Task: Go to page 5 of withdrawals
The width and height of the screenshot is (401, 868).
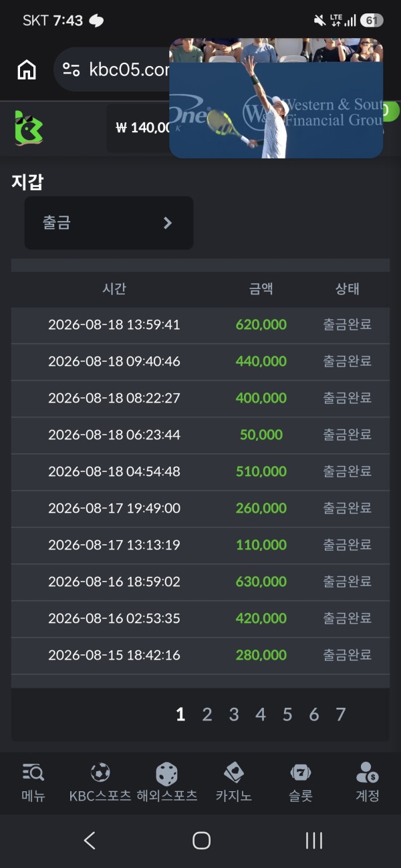Action: pyautogui.click(x=287, y=714)
